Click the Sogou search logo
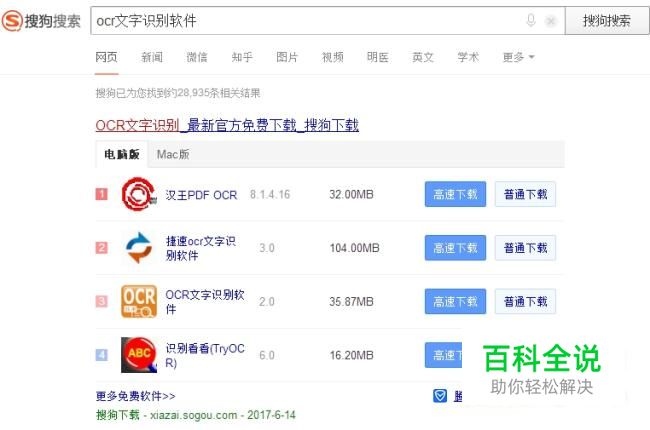 click(41, 21)
